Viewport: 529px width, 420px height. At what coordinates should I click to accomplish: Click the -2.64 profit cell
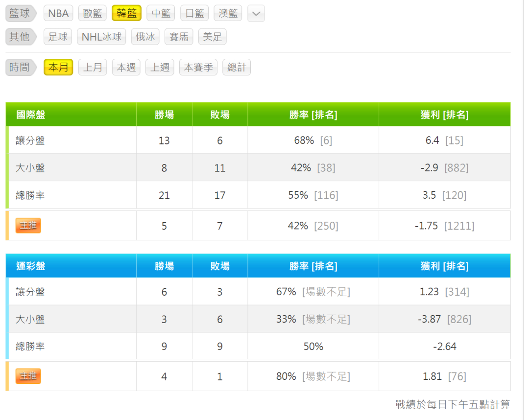coord(445,347)
